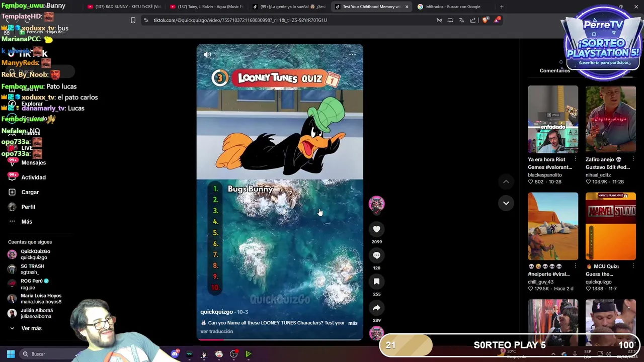Close the 'Test Your Childhood Memory' tab
Viewport: 644px width, 362px height.
pyautogui.click(x=407, y=7)
